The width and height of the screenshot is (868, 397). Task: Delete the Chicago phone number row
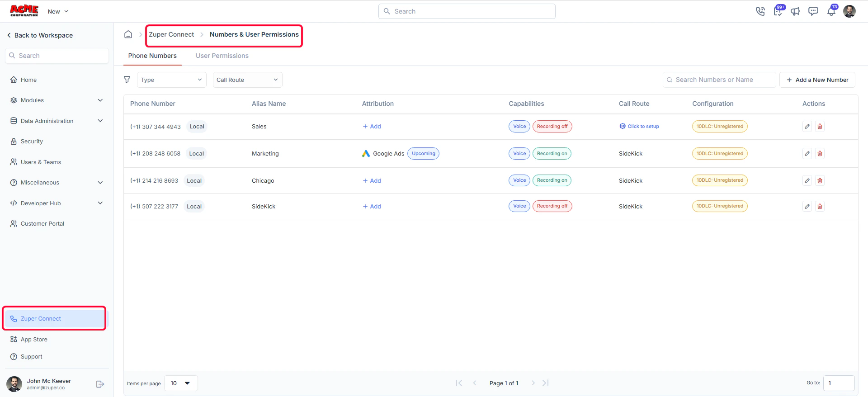click(820, 181)
